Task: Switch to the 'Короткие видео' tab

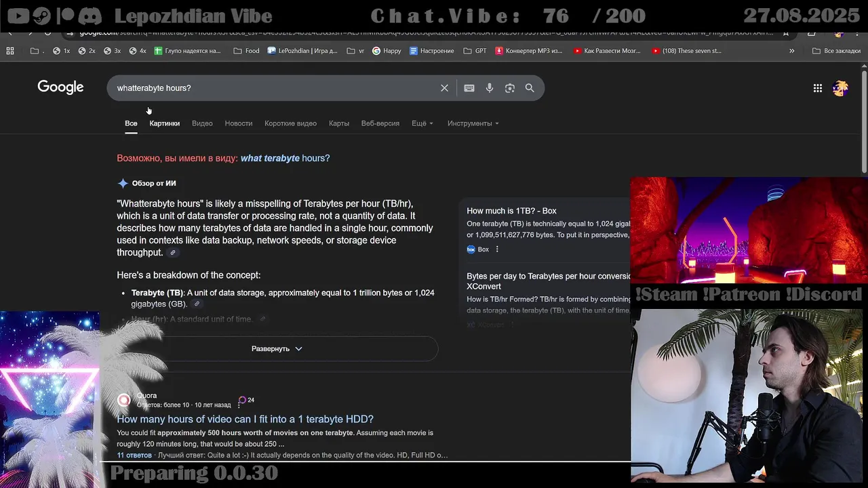Action: click(x=290, y=123)
